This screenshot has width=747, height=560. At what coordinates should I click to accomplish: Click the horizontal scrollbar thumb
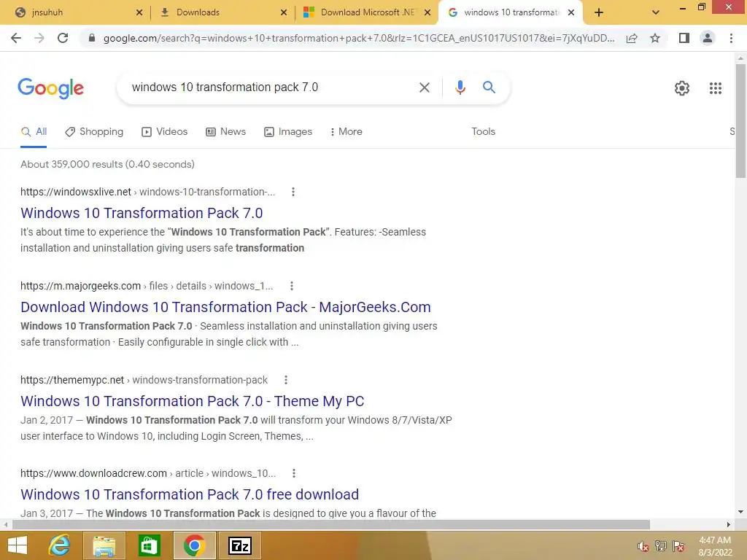[x=330, y=524]
